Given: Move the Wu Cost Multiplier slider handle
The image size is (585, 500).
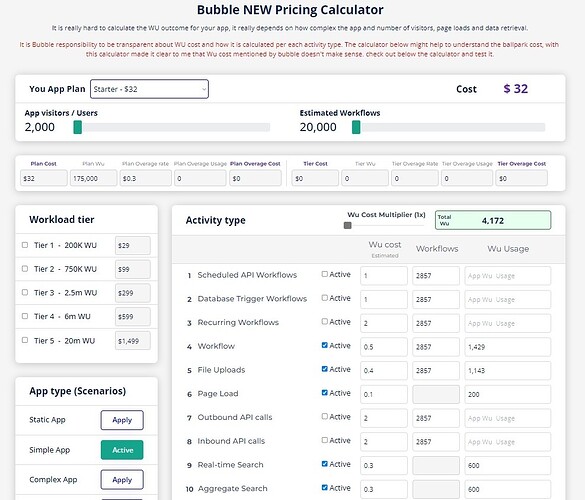Looking at the screenshot, I should 347,225.
